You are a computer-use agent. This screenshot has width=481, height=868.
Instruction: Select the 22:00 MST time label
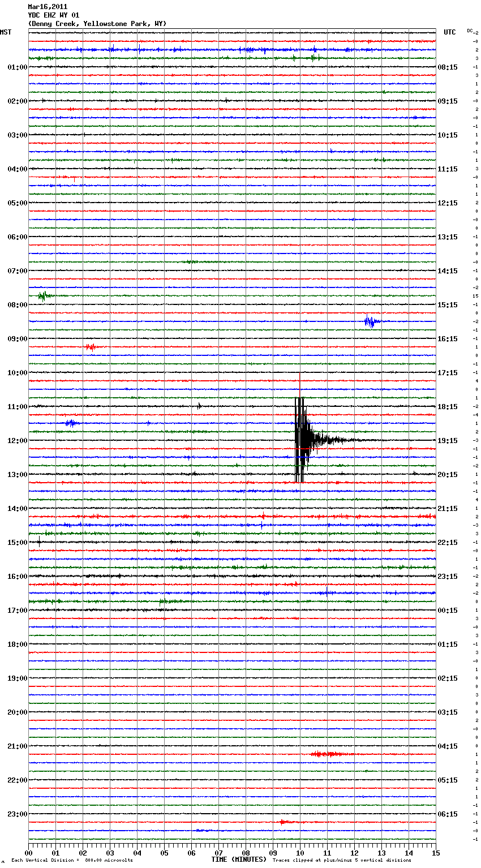click(x=18, y=780)
